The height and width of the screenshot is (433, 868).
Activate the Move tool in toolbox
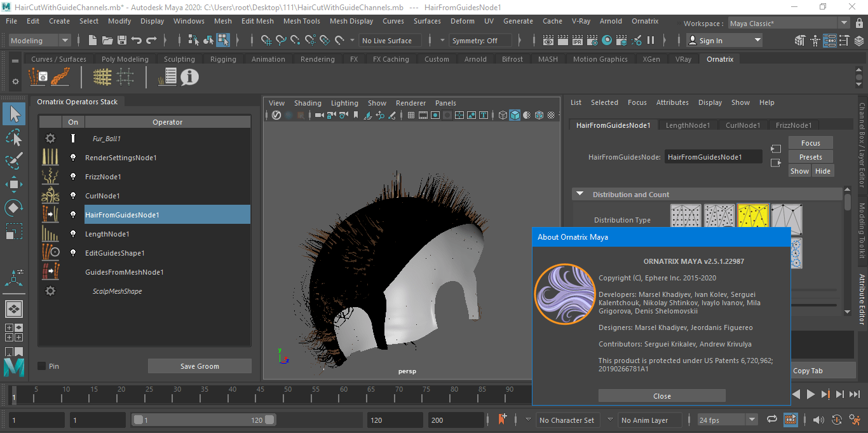14,184
